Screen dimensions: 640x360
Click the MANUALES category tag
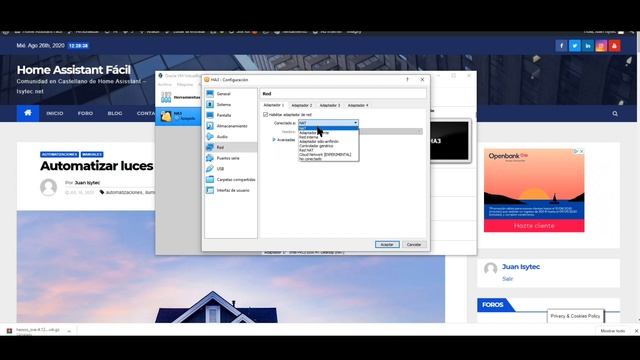[x=92, y=154]
